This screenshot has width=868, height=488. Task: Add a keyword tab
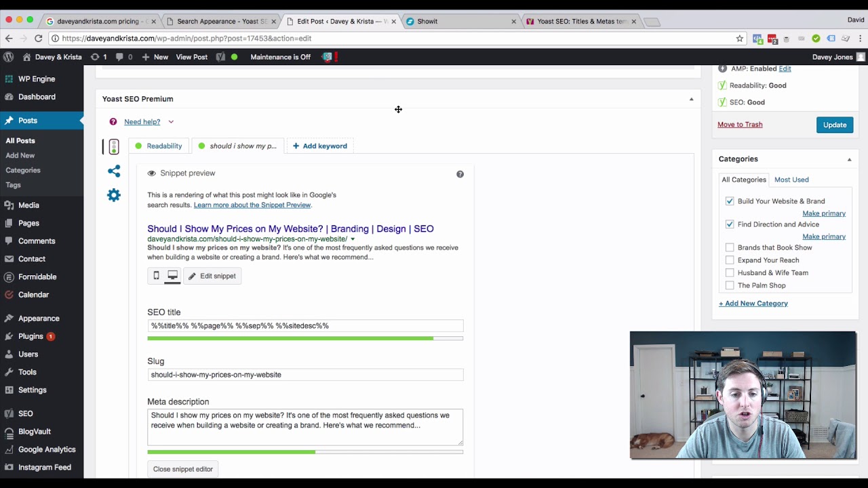coord(320,146)
